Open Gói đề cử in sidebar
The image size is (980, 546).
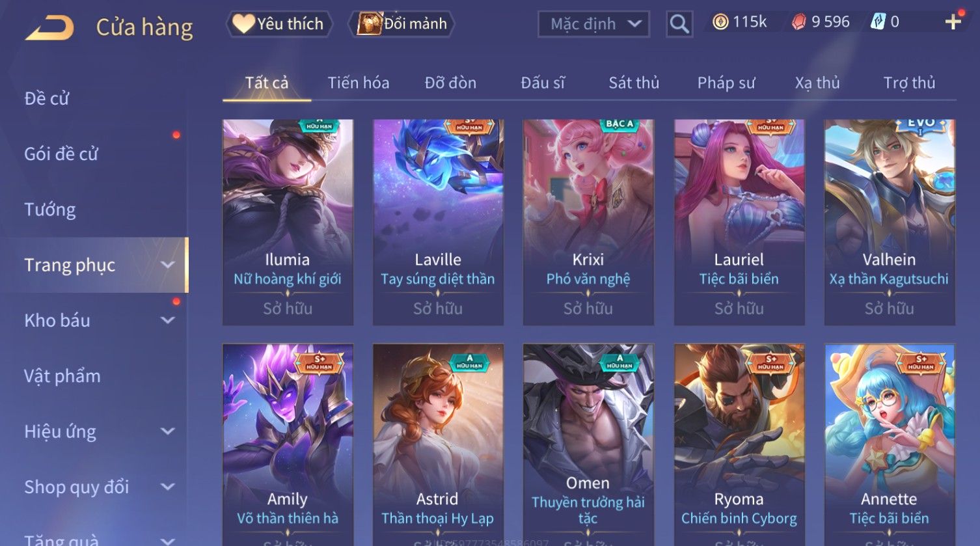(61, 154)
